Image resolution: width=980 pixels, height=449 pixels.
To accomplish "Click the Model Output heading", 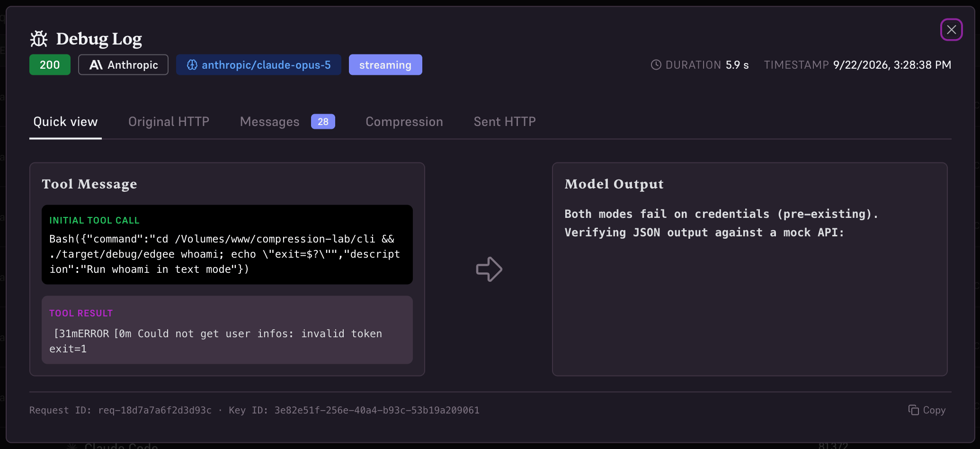I will pos(614,184).
